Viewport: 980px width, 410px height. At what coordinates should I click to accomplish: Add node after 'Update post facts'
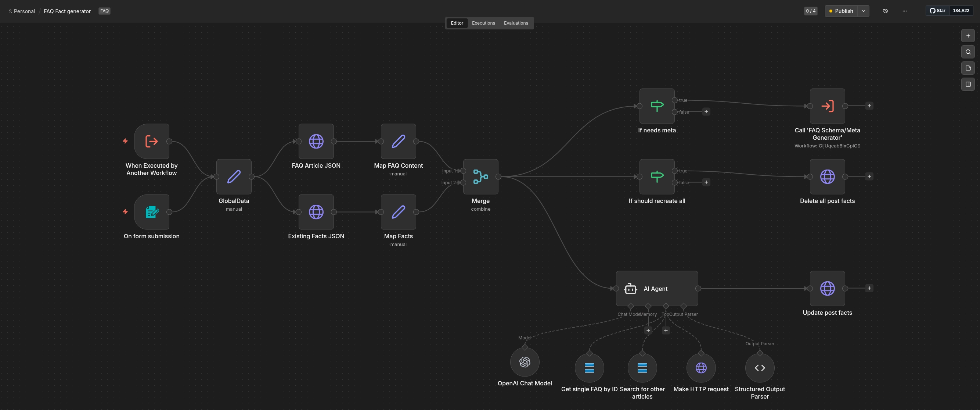point(869,288)
